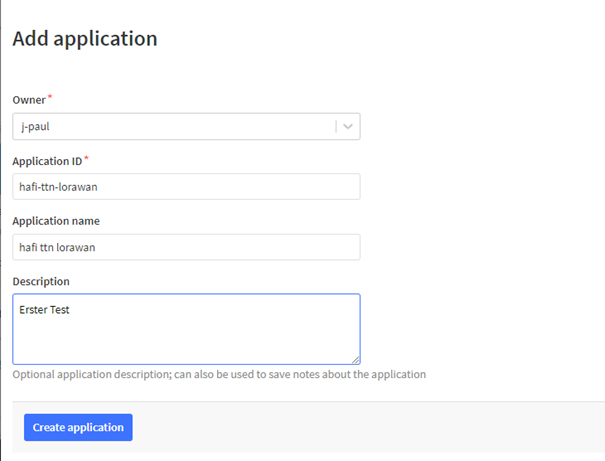Click the Optional application description hint text
This screenshot has width=605, height=461.
click(219, 375)
